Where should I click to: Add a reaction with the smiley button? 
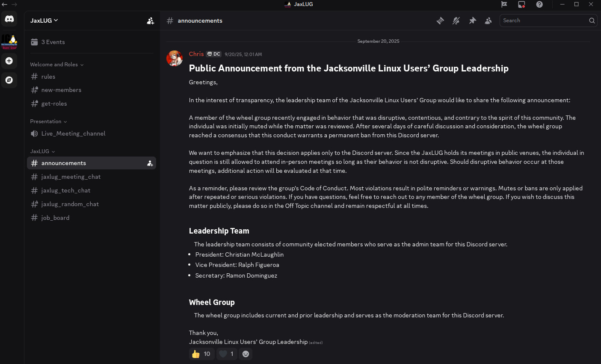point(246,354)
